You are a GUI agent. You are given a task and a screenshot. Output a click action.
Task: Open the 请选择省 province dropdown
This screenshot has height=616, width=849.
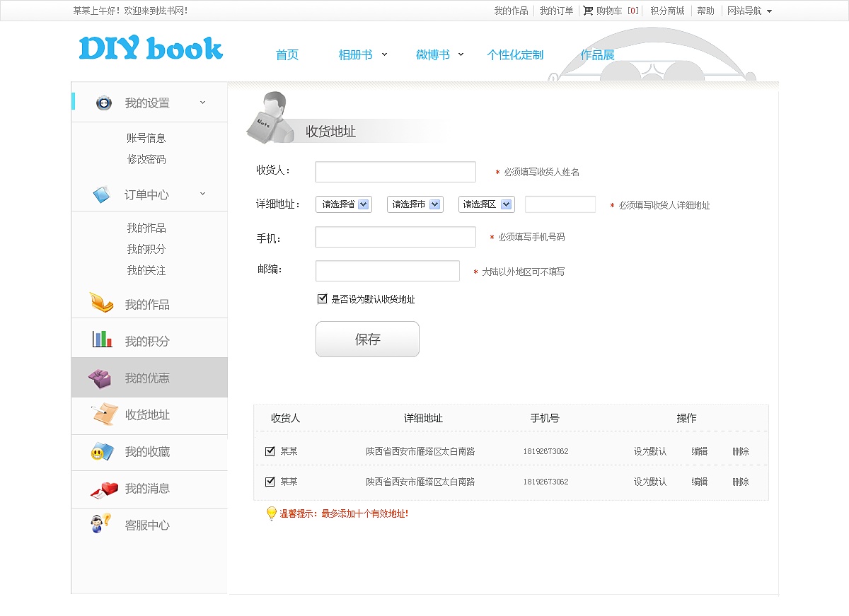[x=344, y=204]
